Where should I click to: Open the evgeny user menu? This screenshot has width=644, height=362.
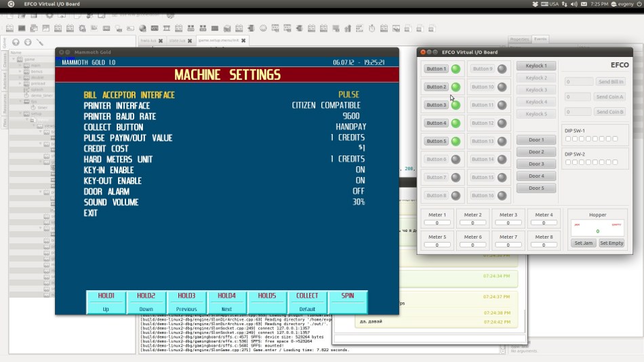(x=623, y=4)
